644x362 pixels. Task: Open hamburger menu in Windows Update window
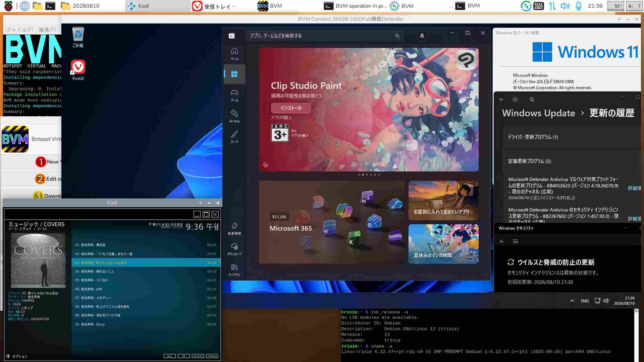coord(515,100)
